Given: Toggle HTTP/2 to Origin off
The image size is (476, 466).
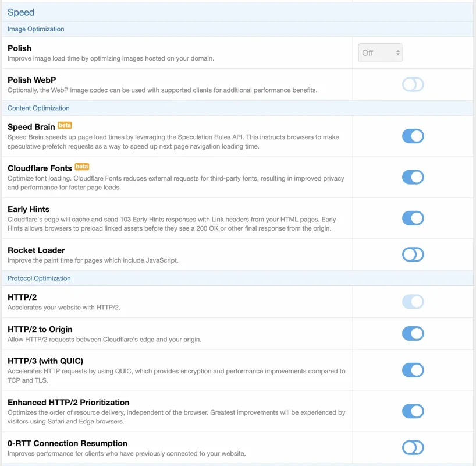Looking at the screenshot, I should (x=413, y=333).
